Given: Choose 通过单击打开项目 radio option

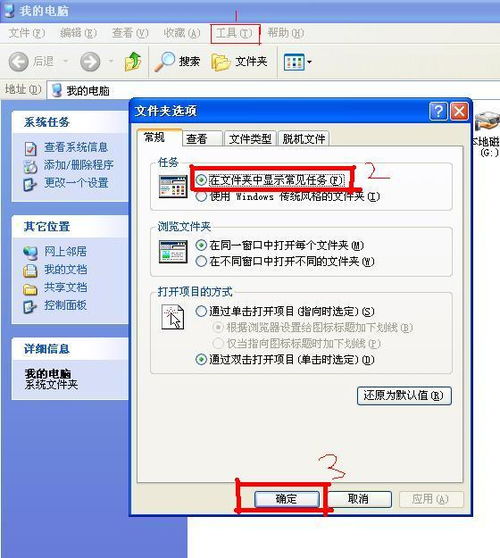Looking at the screenshot, I should click(x=201, y=311).
